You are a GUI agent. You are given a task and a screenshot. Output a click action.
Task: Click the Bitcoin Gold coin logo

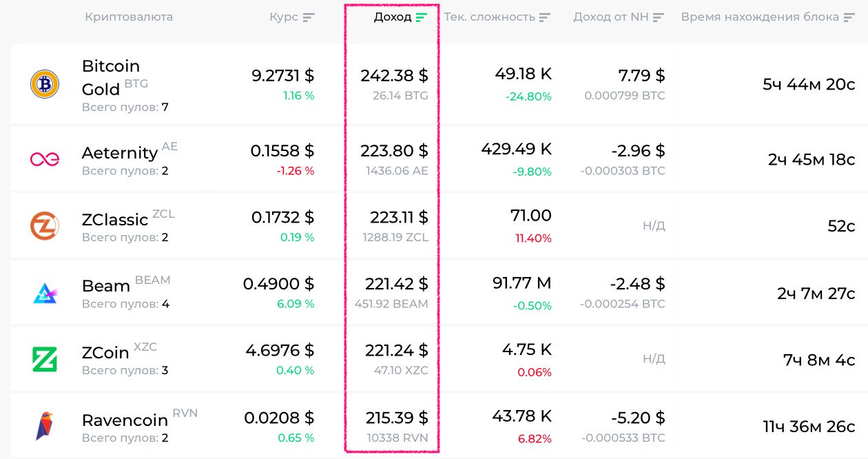pyautogui.click(x=45, y=84)
